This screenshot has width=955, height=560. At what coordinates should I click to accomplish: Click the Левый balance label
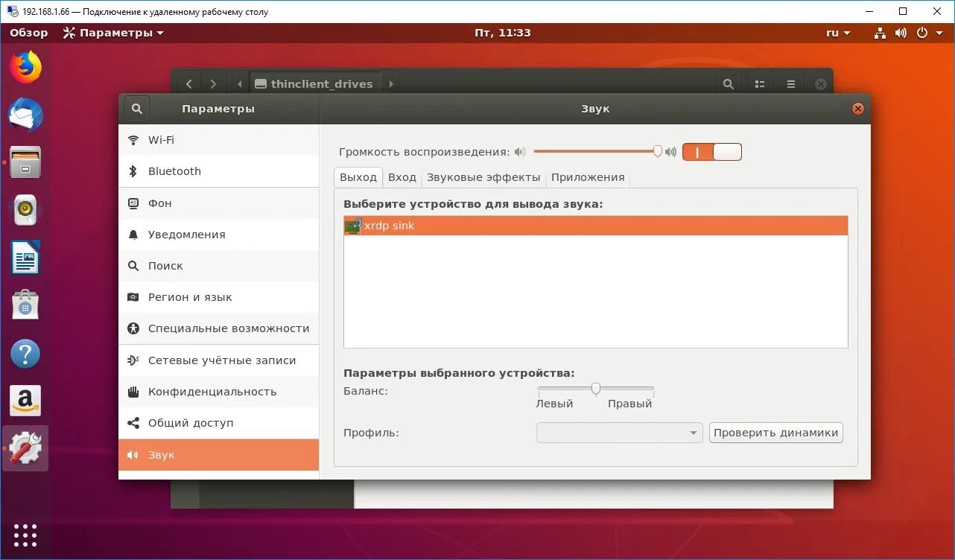[554, 404]
